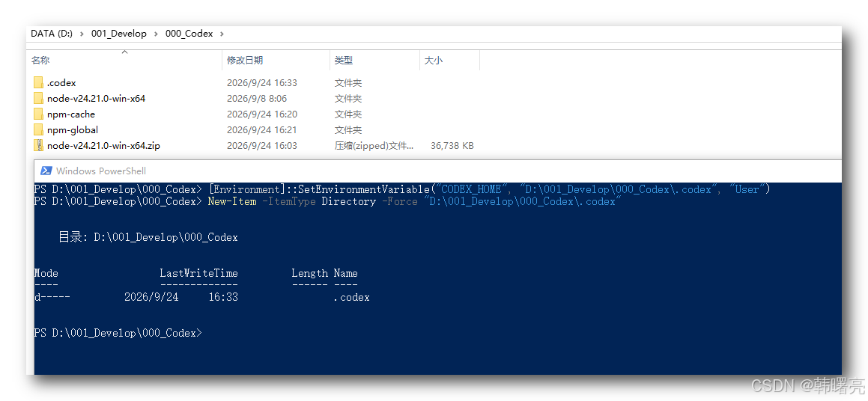Screen dimensions: 868x401
Task: Expand the chevron after 000_Codex
Action: point(222,34)
